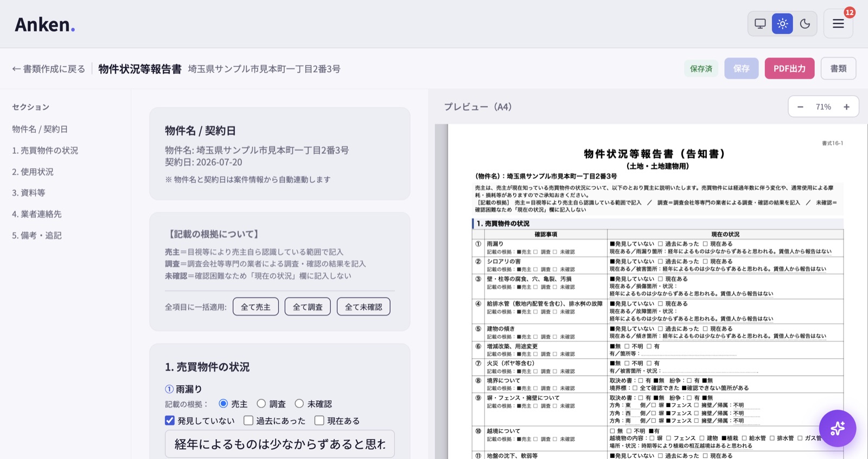Select the 未確認 radio for 雨漏り

point(299,404)
